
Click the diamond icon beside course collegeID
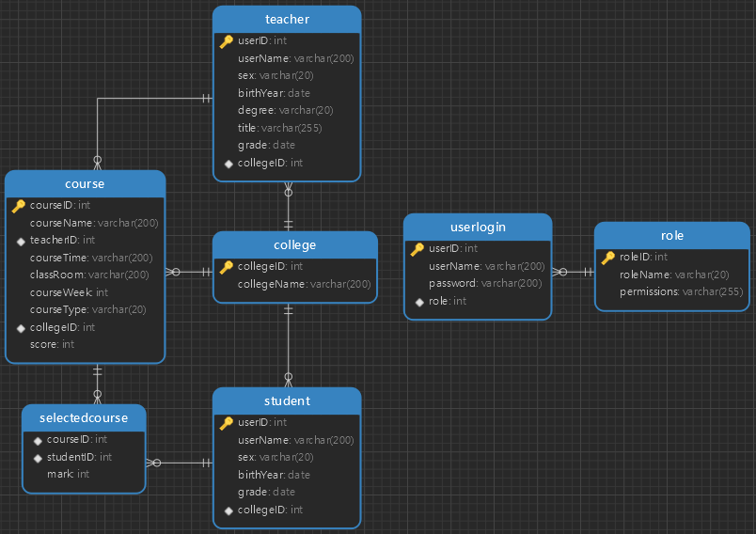coord(21,328)
